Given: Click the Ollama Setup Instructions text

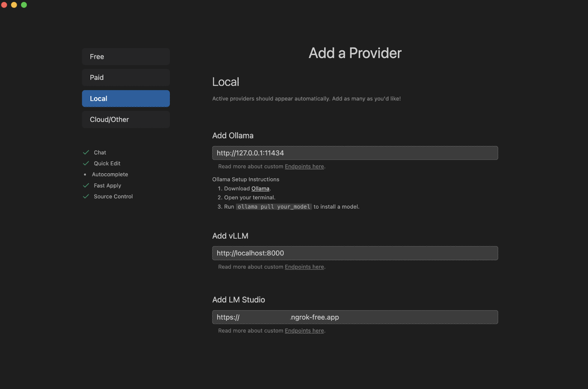Looking at the screenshot, I should (x=246, y=179).
